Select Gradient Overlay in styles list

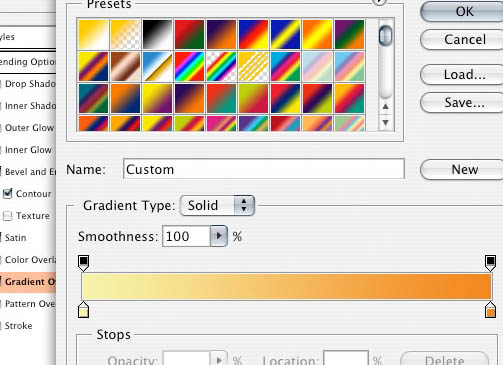tap(28, 282)
